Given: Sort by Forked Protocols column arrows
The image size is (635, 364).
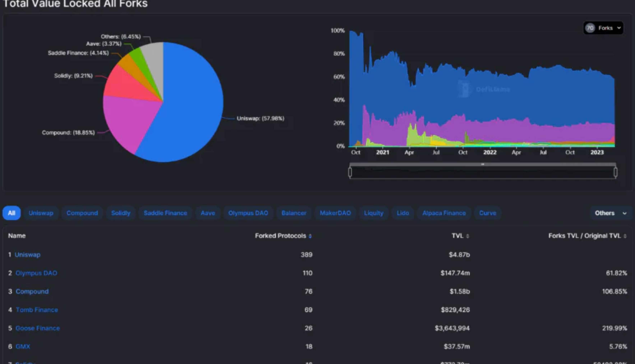Looking at the screenshot, I should [x=310, y=236].
